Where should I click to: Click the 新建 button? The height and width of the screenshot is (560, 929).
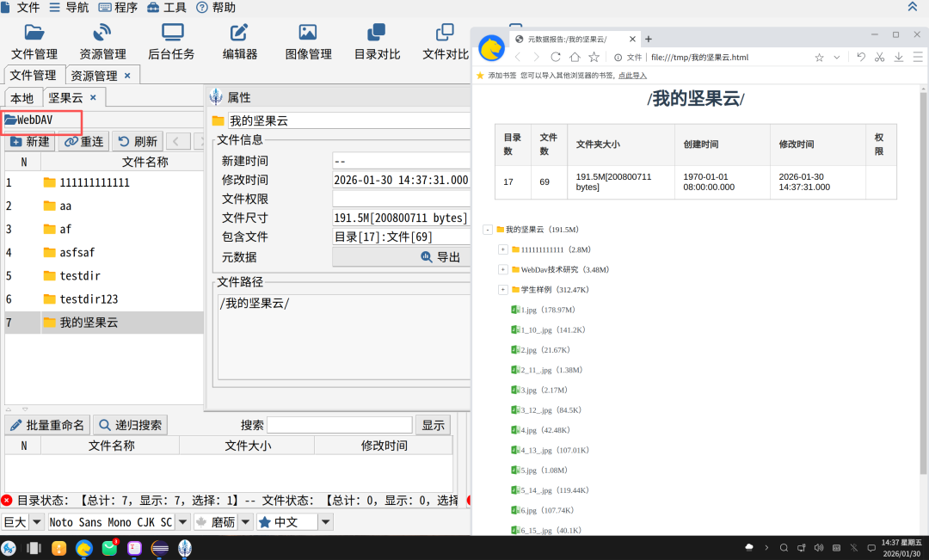pyautogui.click(x=30, y=142)
